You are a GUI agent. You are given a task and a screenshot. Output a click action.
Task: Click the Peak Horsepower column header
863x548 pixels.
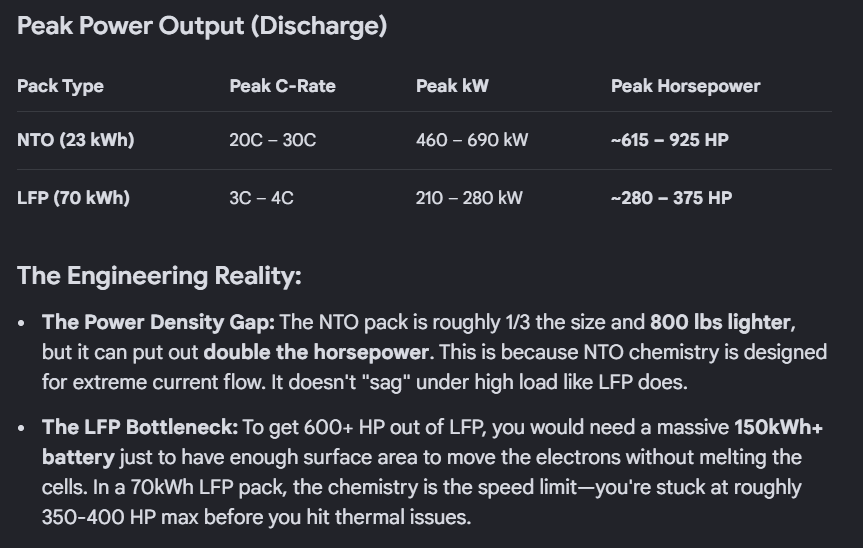click(685, 86)
